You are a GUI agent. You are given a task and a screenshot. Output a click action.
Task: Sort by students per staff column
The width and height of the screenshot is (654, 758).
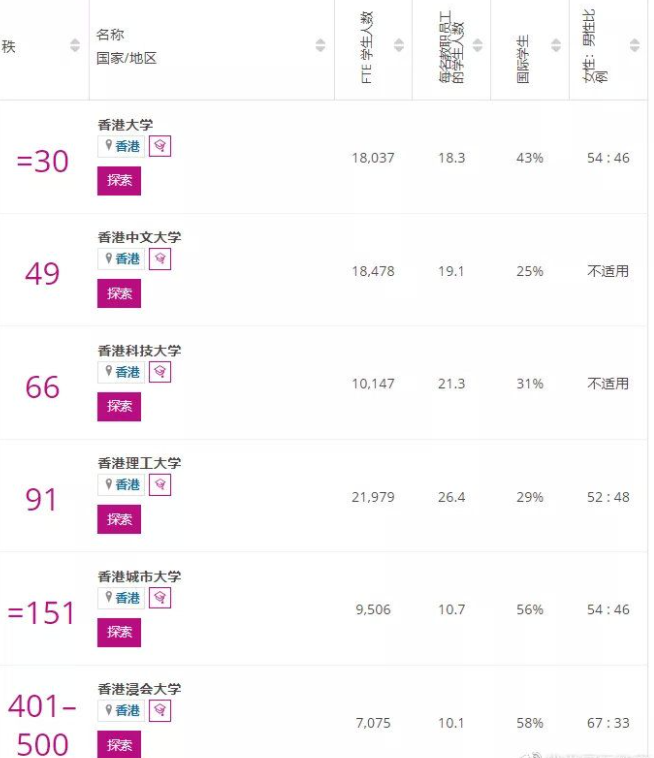477,46
